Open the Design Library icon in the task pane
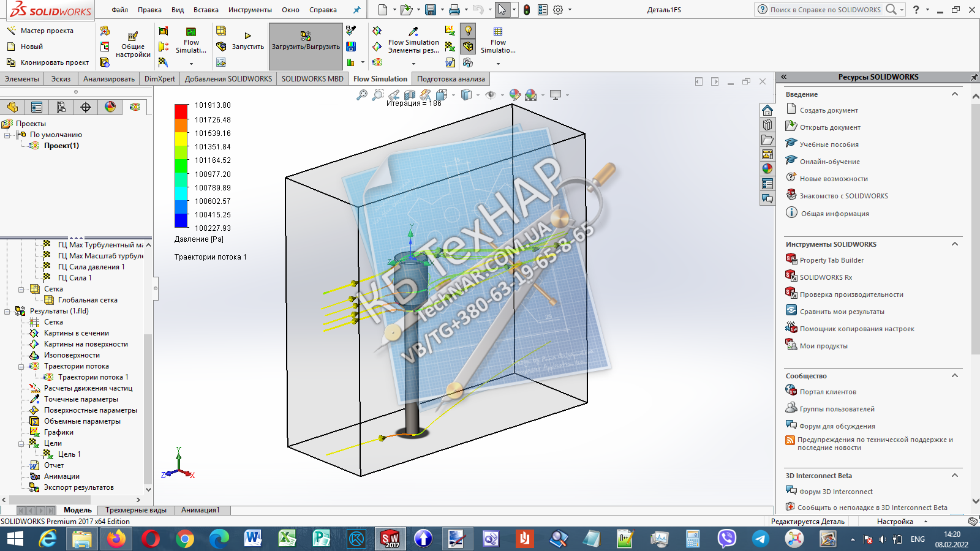This screenshot has width=980, height=551. [767, 125]
